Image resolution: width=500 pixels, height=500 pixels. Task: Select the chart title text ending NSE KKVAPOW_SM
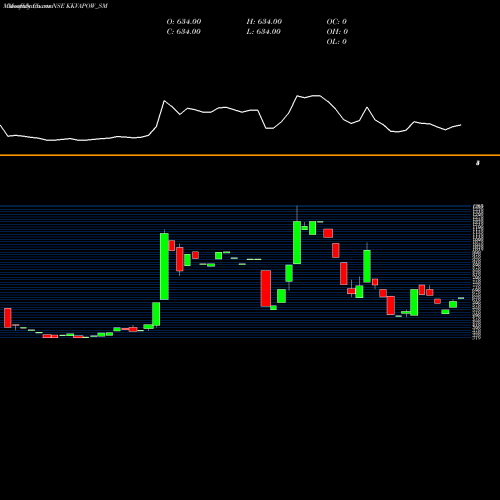[x=55, y=6]
